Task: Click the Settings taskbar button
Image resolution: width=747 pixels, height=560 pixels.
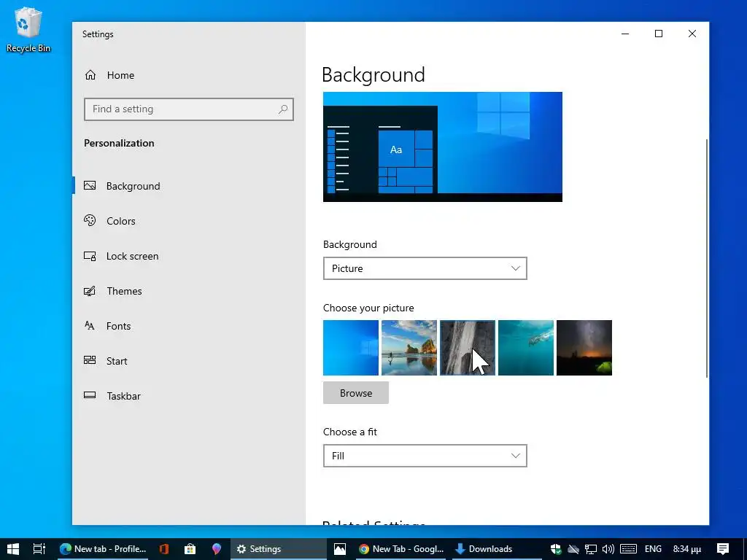Action: pyautogui.click(x=278, y=549)
